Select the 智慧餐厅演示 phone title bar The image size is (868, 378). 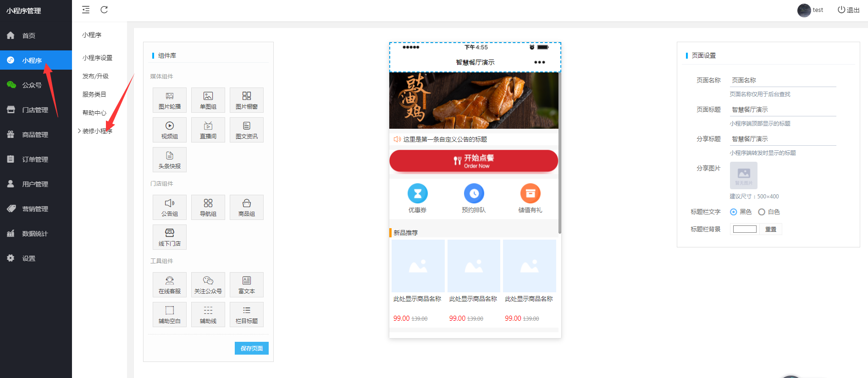point(475,57)
